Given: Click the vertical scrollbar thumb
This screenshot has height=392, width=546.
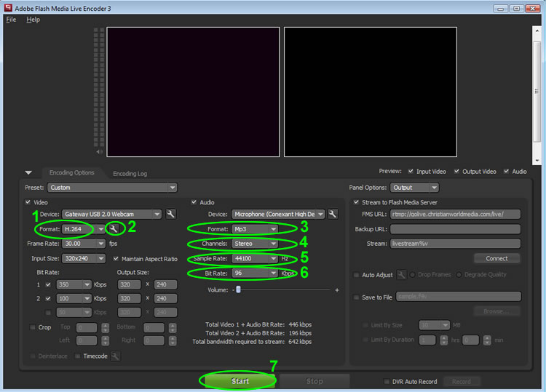Looking at the screenshot, I should click(537, 92).
